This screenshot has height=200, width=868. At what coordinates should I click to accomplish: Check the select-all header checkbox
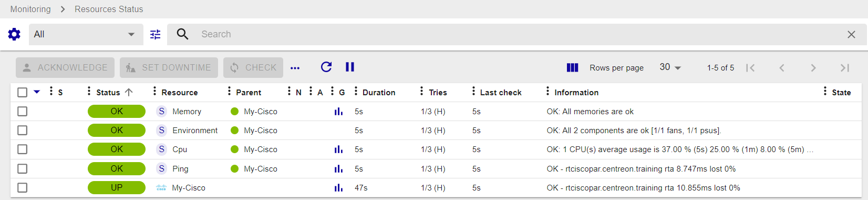click(x=22, y=92)
